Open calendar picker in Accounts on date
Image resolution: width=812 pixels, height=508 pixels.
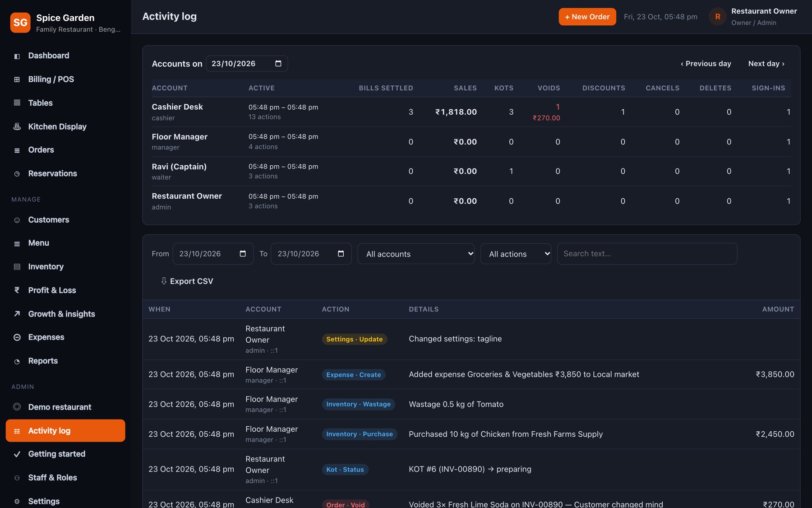point(278,64)
